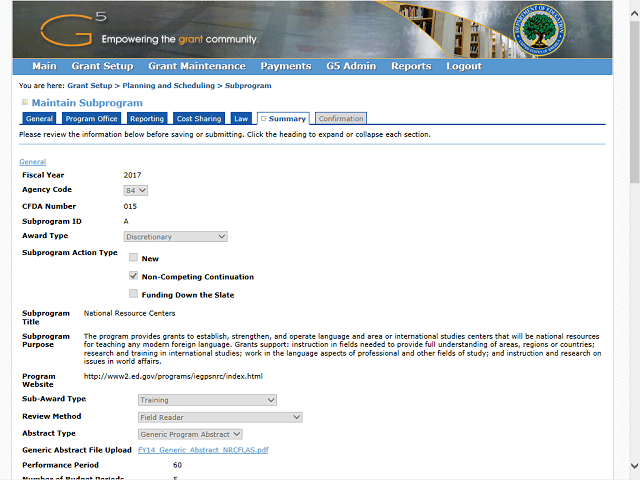Click the Fiscal Year value 2017

(x=132, y=175)
